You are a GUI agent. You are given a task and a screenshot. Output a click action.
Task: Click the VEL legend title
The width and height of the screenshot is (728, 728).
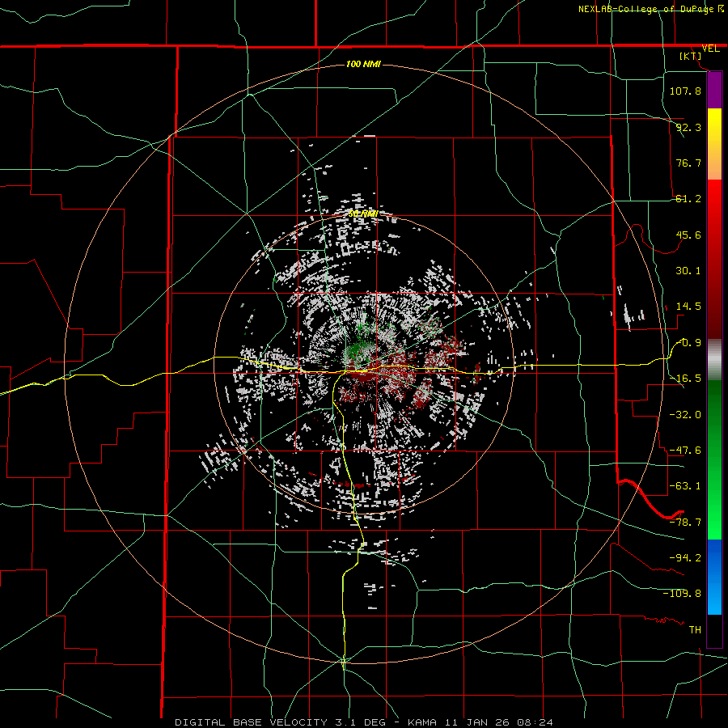point(711,49)
